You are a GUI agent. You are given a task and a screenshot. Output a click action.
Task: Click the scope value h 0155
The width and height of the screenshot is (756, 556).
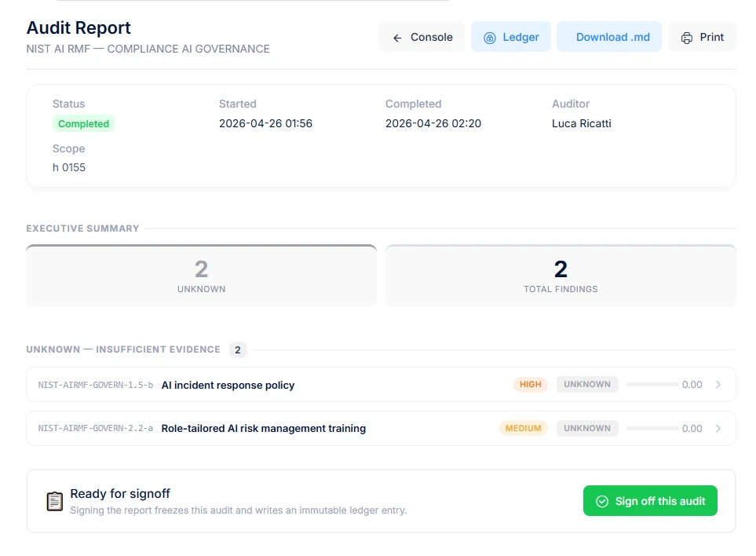tap(69, 167)
